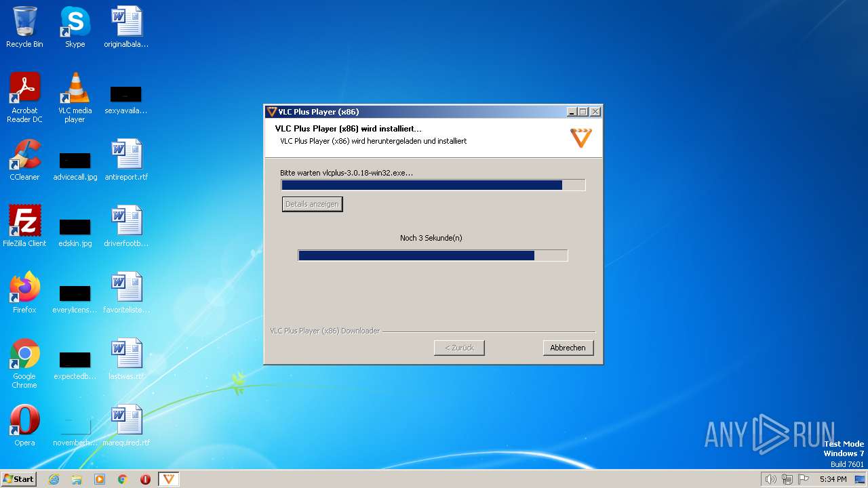Image resolution: width=868 pixels, height=488 pixels.
Task: Select the VLC Plus Player taskbar button
Action: (x=169, y=479)
